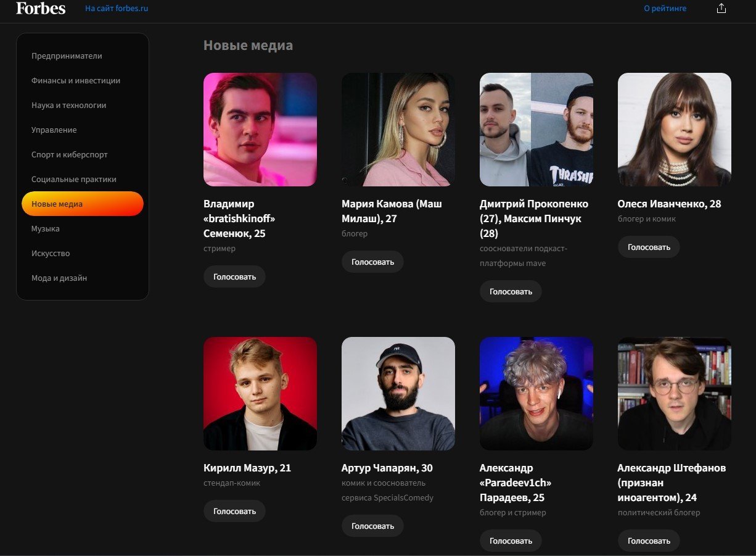Vote for Дмитрий Прокопенко and Максим Пинчук

511,291
